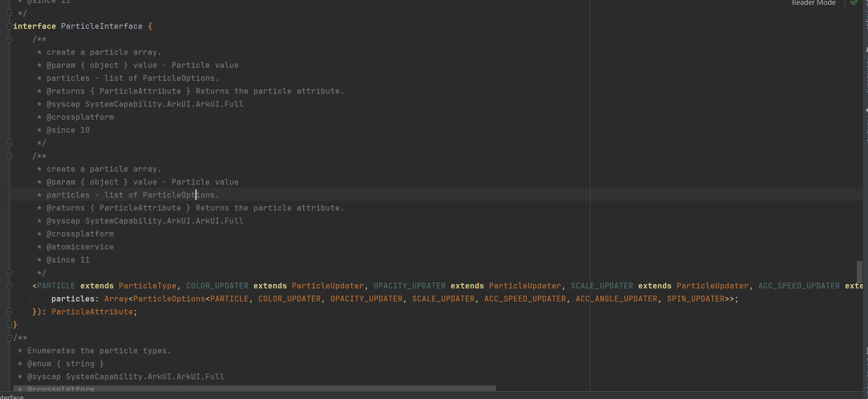Viewport: 868px width, 399px height.
Task: Click the fold-end marker on the topmost */ line
Action: point(9,13)
